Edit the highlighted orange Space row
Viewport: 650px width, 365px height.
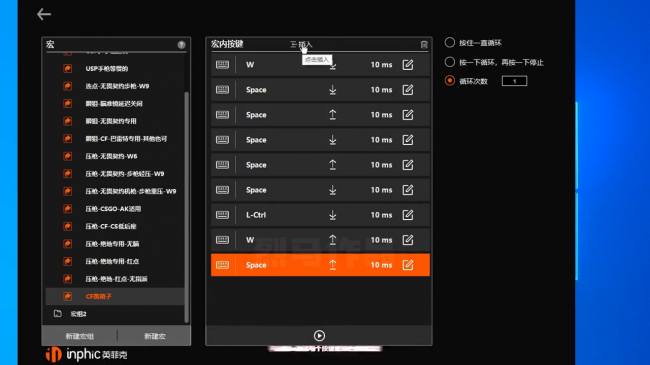coord(408,265)
